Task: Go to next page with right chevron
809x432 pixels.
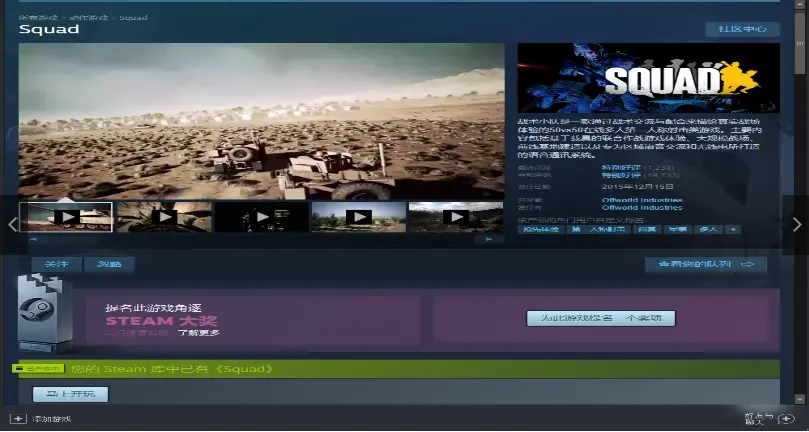Action: pos(797,225)
